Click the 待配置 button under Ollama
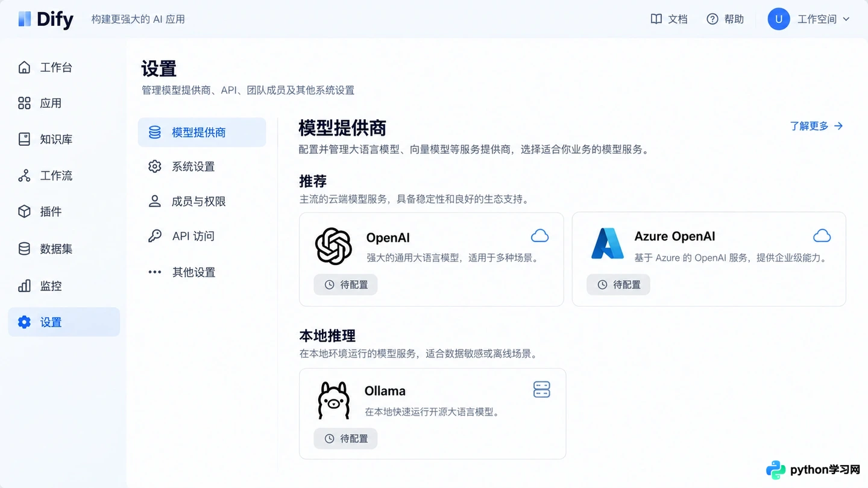 click(x=346, y=439)
